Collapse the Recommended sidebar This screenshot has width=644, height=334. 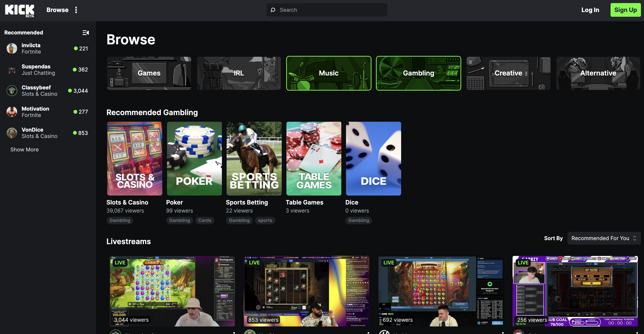86,33
